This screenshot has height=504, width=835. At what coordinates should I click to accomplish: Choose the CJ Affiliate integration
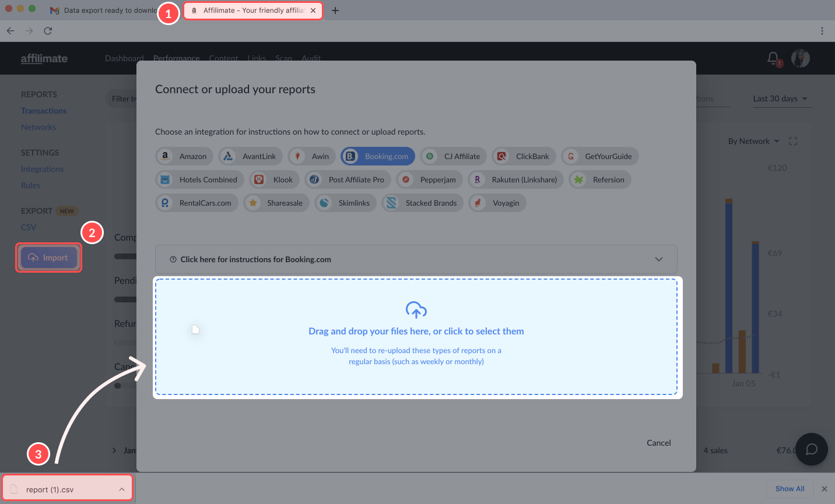click(x=454, y=156)
